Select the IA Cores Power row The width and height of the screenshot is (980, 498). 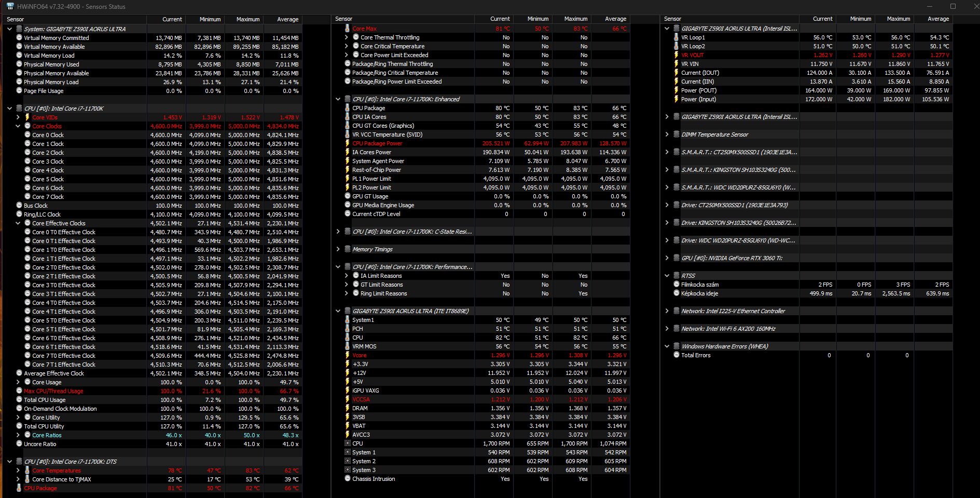(x=481, y=152)
